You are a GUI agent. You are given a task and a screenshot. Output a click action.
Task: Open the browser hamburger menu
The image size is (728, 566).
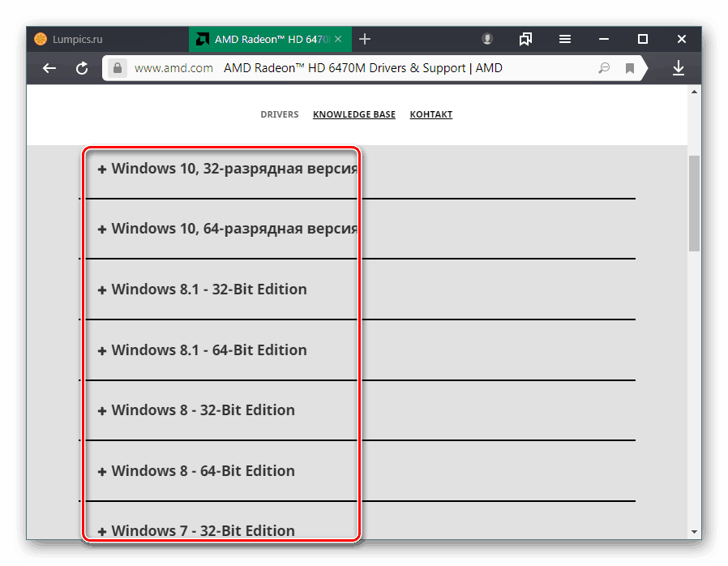click(x=564, y=39)
